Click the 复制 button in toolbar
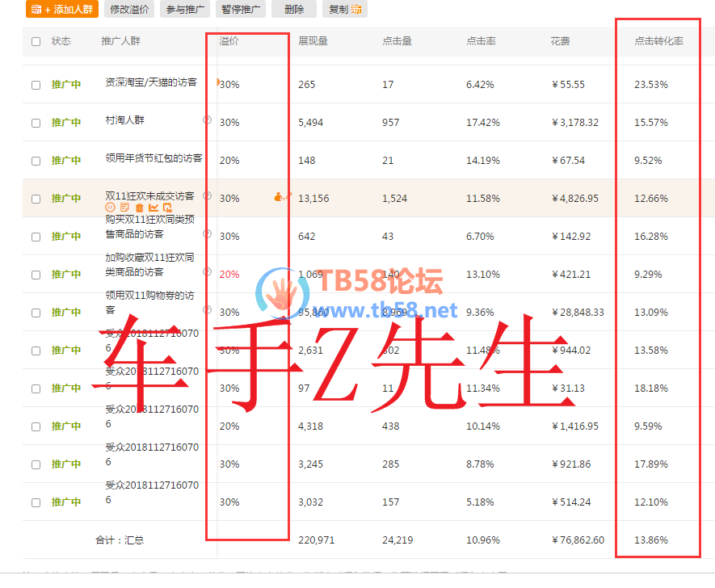715x588 pixels. (x=344, y=10)
